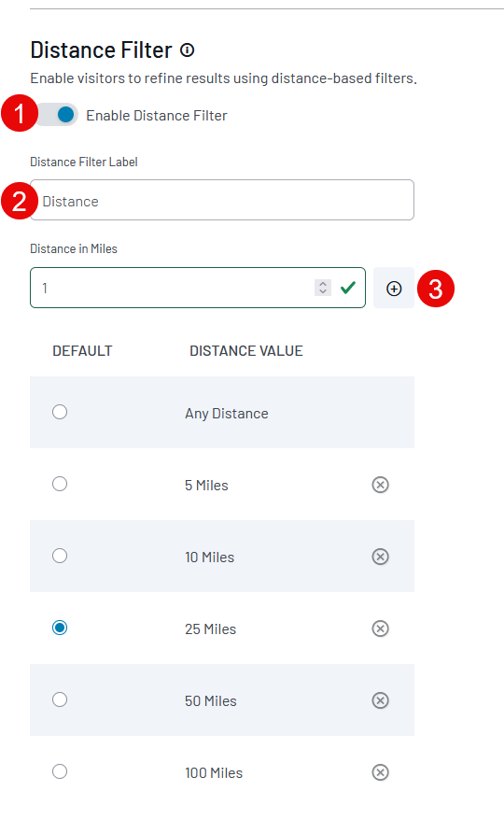
Task: Click the Distance in Miles number field
Action: pos(198,288)
